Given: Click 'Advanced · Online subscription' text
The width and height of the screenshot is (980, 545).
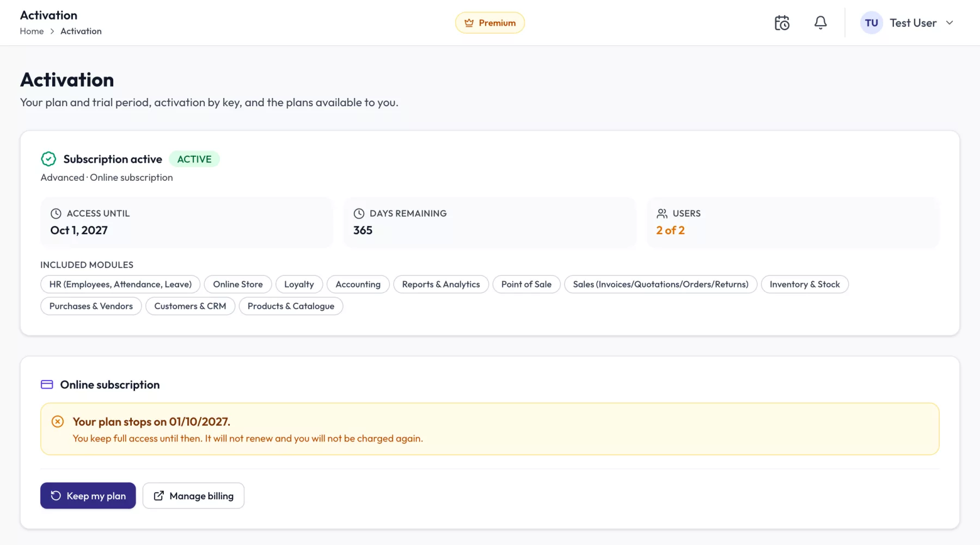Looking at the screenshot, I should point(107,177).
